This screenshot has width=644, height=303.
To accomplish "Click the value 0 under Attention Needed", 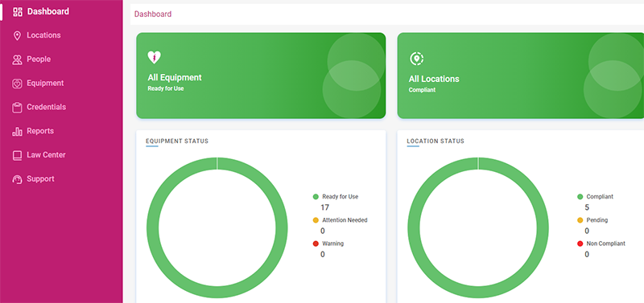I will tap(323, 231).
